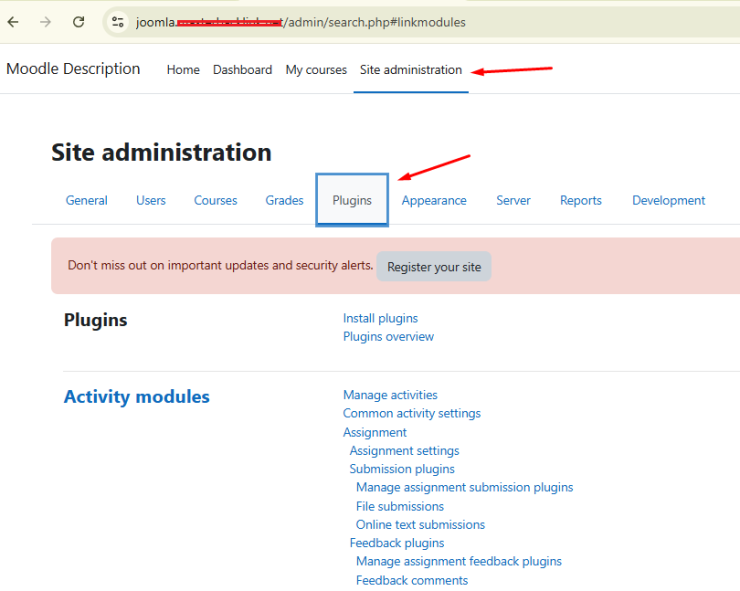740x591 pixels.
Task: Open the Install plugins link
Action: 380,318
